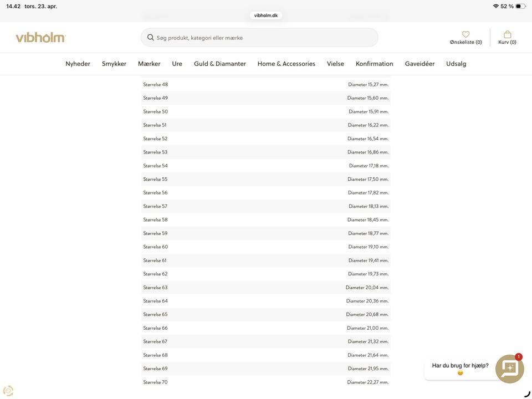
Task: Open the chat help bubble icon
Action: pyautogui.click(x=509, y=369)
